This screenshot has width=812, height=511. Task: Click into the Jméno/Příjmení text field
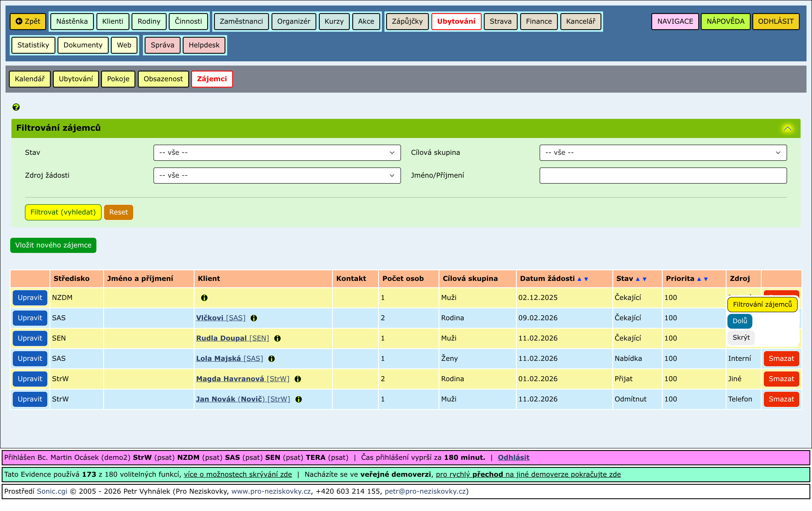[x=663, y=175]
